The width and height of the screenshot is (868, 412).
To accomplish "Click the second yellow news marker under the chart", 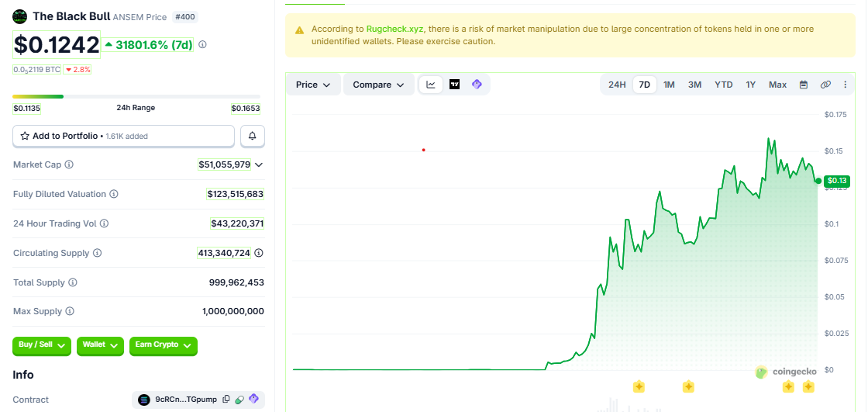I will click(x=688, y=386).
